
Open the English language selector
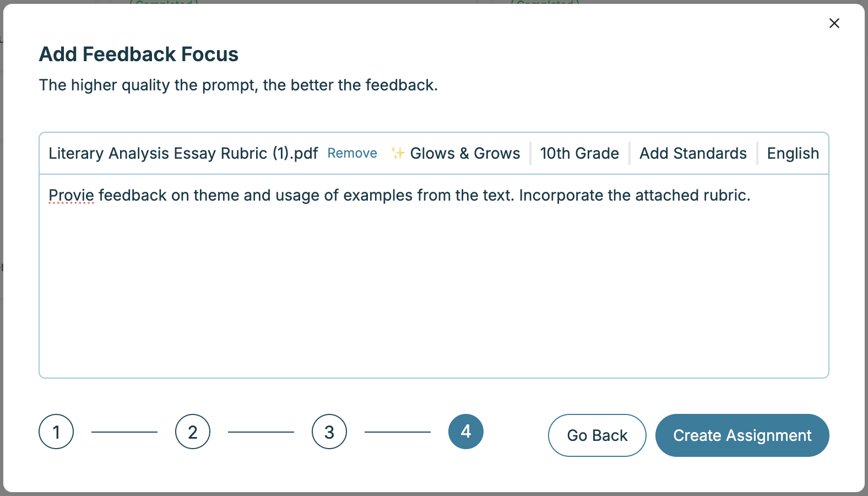[x=793, y=153]
